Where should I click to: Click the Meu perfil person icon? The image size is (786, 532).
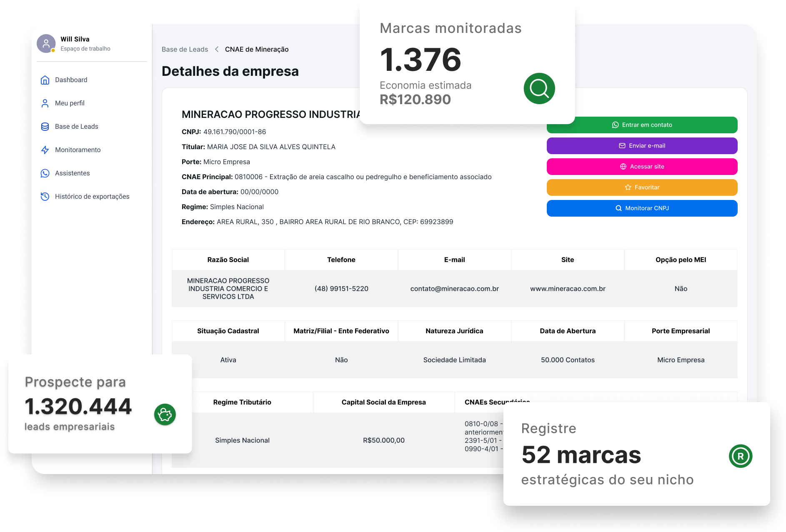(x=45, y=103)
